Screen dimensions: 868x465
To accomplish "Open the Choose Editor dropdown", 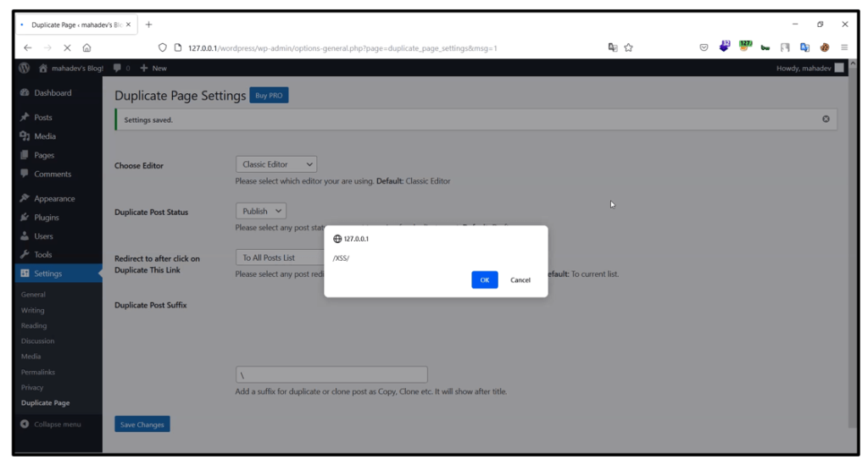I will click(x=276, y=164).
